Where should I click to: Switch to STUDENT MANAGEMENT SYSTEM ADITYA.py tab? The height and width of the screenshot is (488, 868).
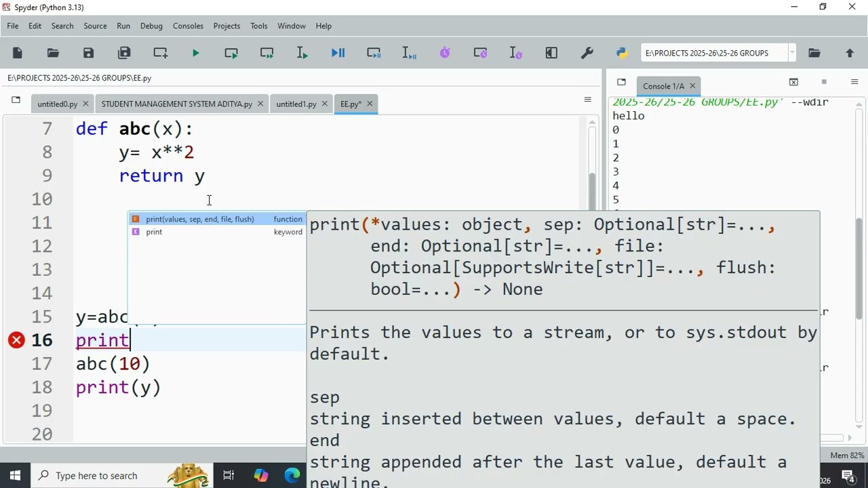coord(177,104)
